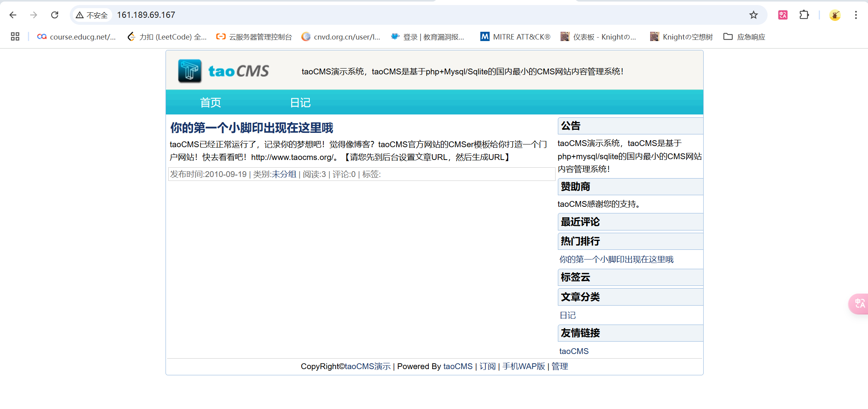
Task: Open the pink translate extension icon
Action: click(783, 15)
